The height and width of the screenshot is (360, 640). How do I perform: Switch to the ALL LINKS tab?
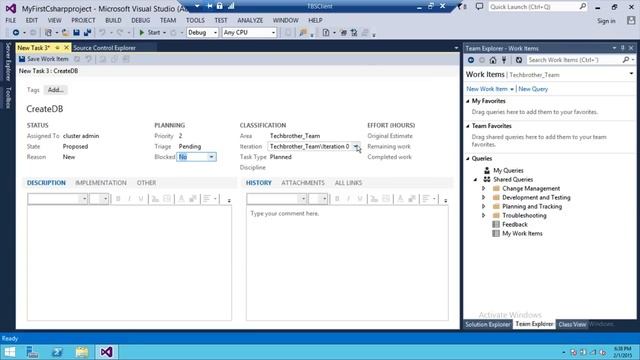[348, 183]
